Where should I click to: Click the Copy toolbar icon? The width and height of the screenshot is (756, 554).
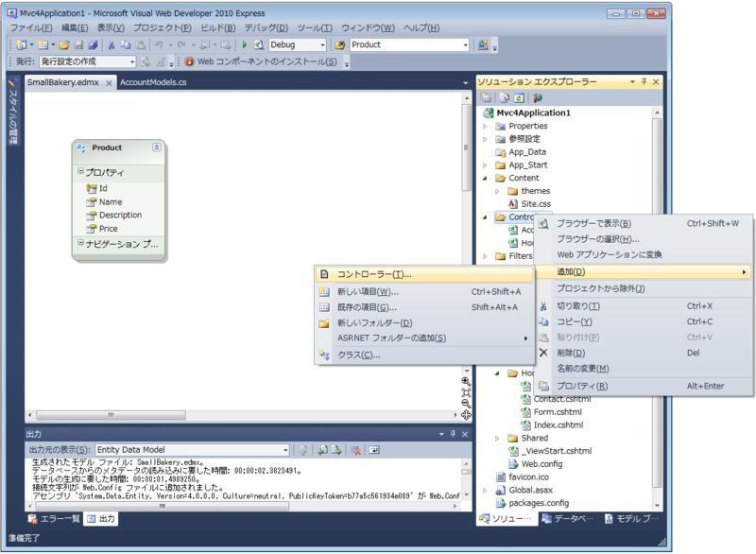coord(126,44)
